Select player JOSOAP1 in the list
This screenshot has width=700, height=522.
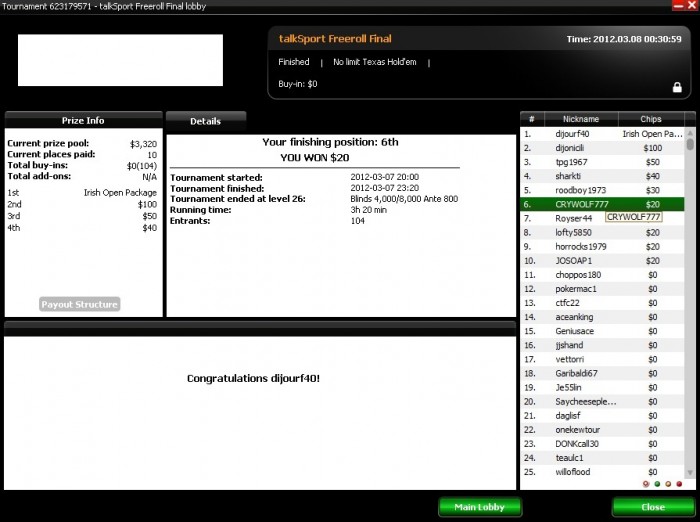point(602,261)
